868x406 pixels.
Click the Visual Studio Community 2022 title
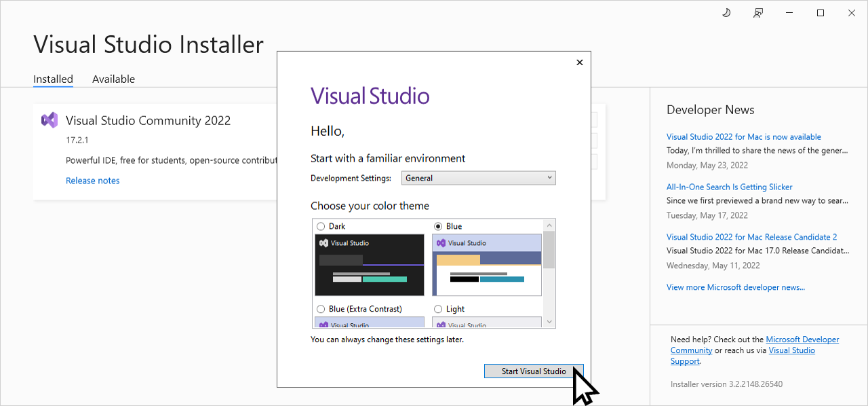[148, 120]
